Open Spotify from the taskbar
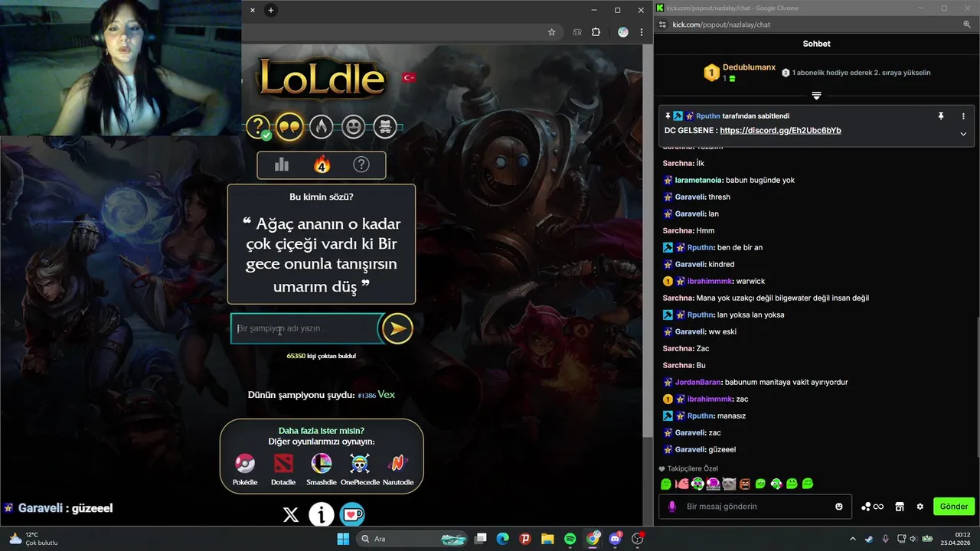The width and height of the screenshot is (980, 551). point(570,539)
